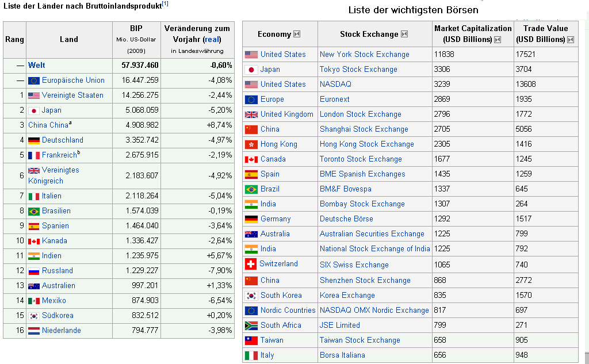Click flag in the Euronext row
Viewport: 589px width, 364px height.
(x=251, y=99)
